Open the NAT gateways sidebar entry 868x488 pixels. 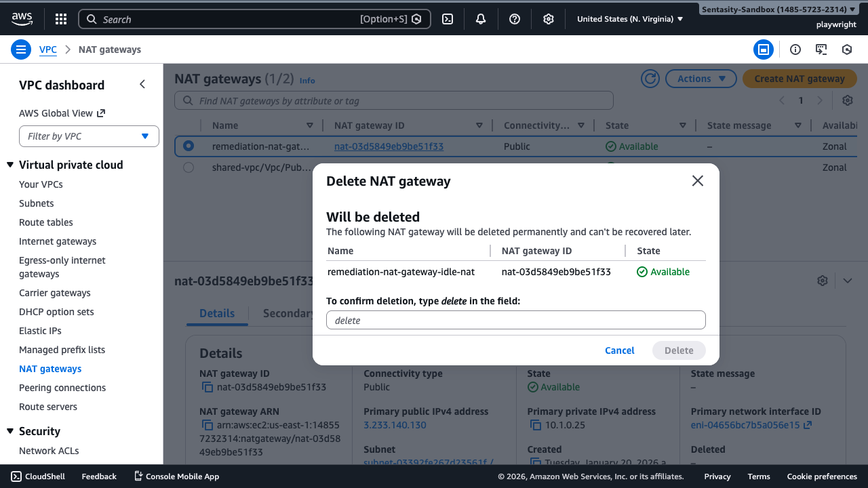coord(50,368)
